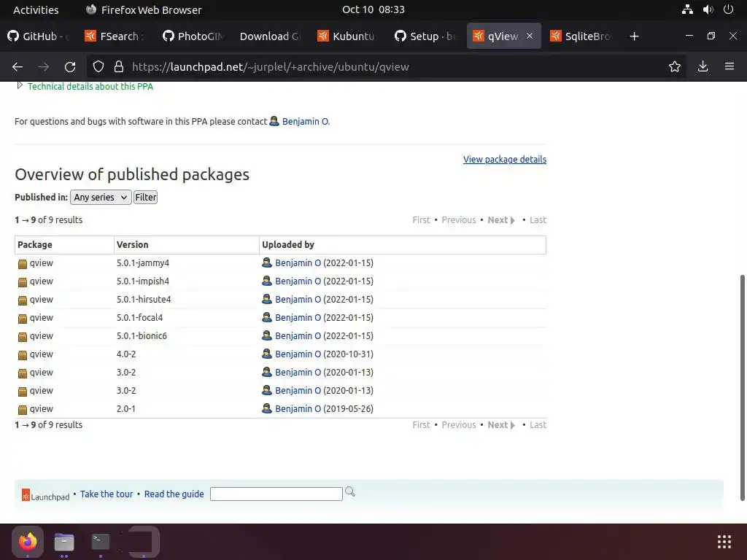Click inside the Launchpad search field
This screenshot has height=560, width=747.
pos(276,494)
